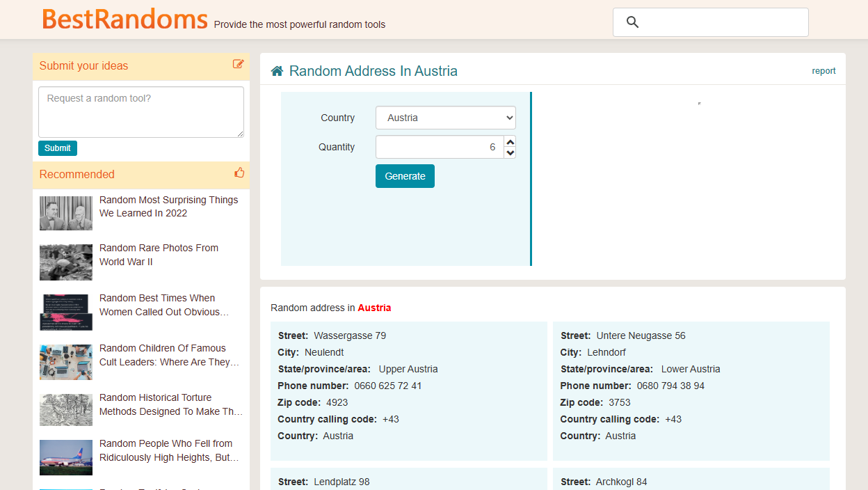Click the home icon next to page title
The width and height of the screenshot is (868, 490).
(277, 71)
